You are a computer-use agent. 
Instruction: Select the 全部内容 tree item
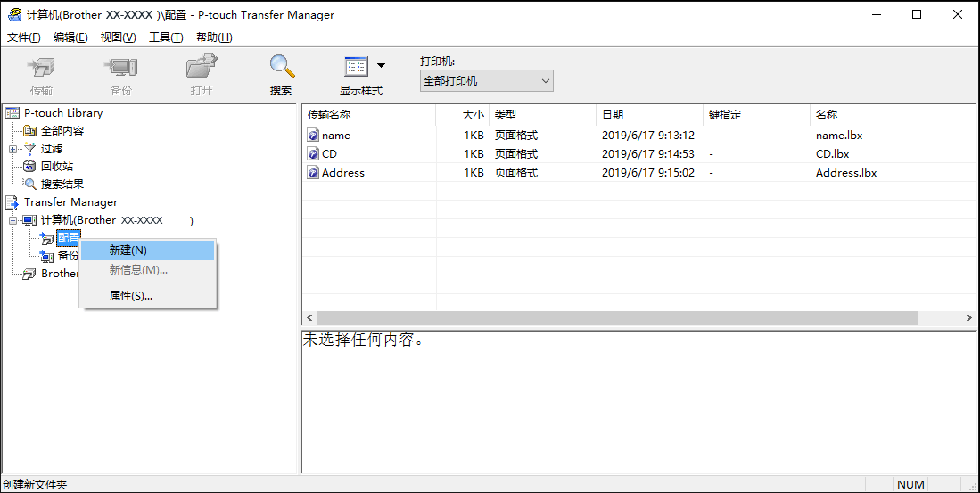pyautogui.click(x=62, y=131)
